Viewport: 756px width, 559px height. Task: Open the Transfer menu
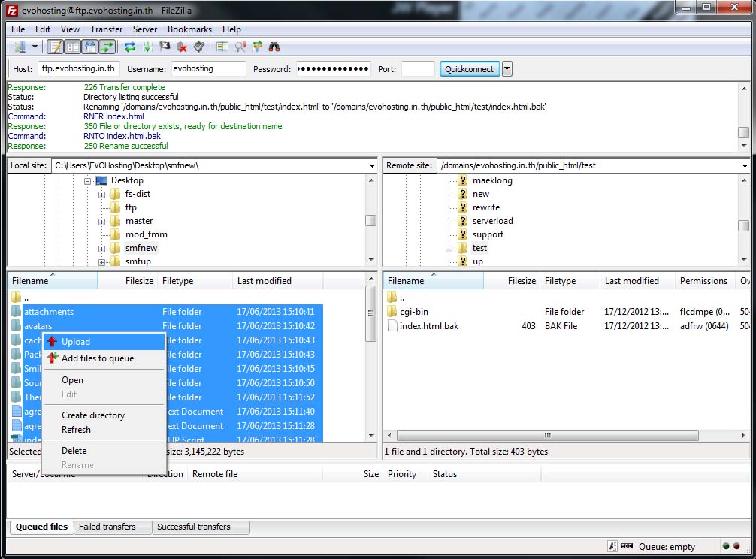pos(106,29)
